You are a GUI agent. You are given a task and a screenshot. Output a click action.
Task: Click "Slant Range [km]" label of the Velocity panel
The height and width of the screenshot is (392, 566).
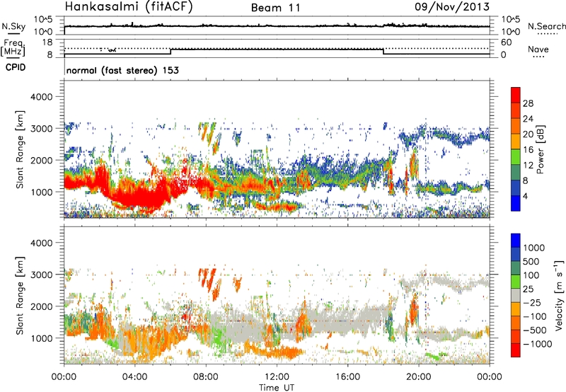click(20, 295)
